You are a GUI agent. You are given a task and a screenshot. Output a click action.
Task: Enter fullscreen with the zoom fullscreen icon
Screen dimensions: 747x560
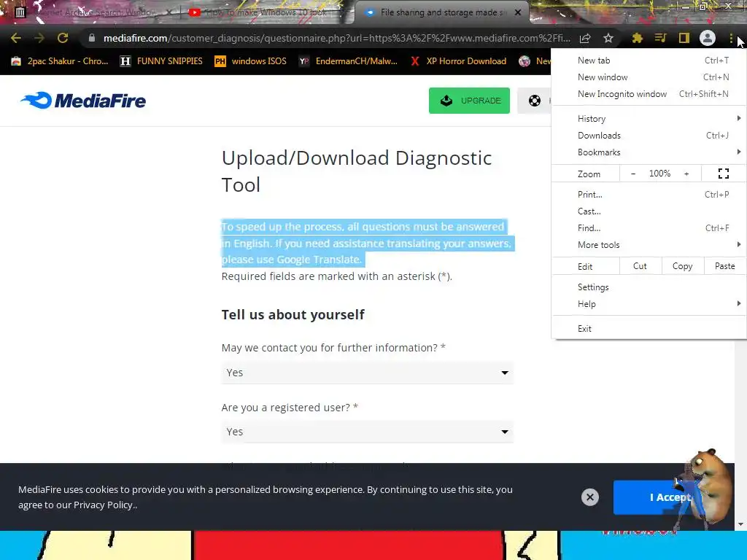(x=723, y=174)
